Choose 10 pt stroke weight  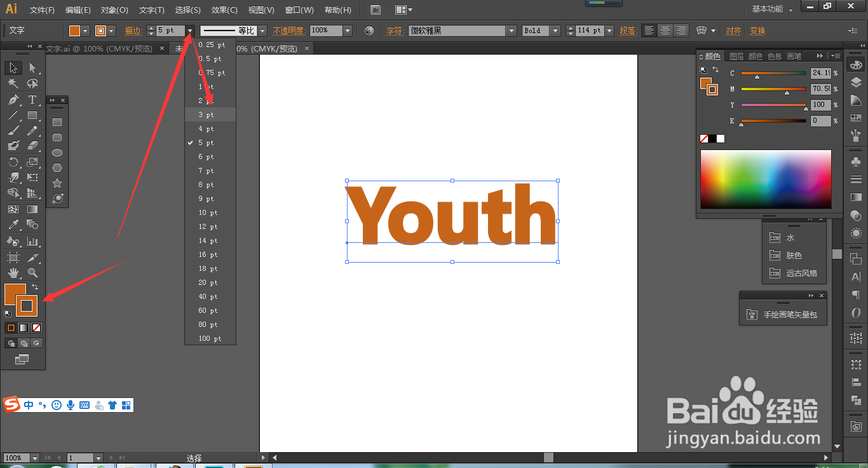pos(210,212)
